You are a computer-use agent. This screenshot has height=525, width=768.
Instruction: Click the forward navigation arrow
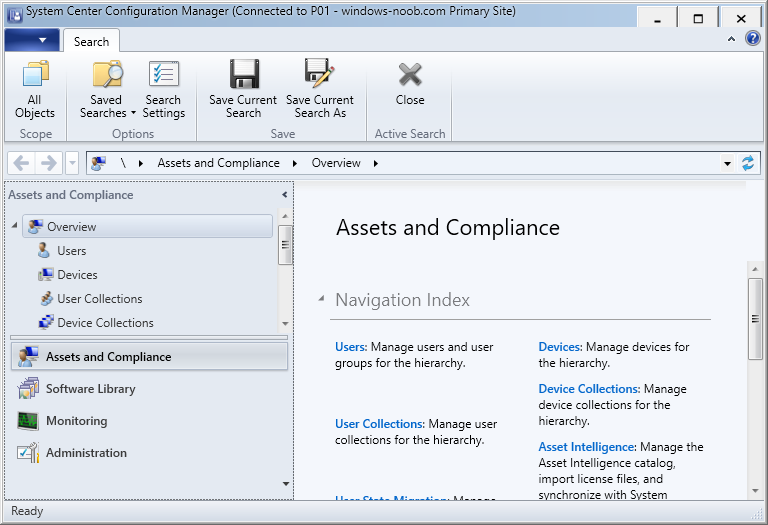click(x=48, y=163)
